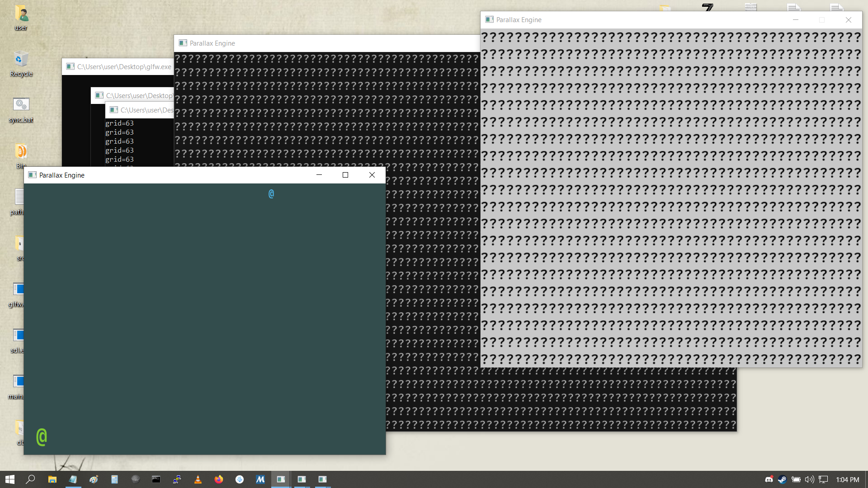Open the network tray icon
This screenshot has height=488, width=868.
tap(823, 479)
